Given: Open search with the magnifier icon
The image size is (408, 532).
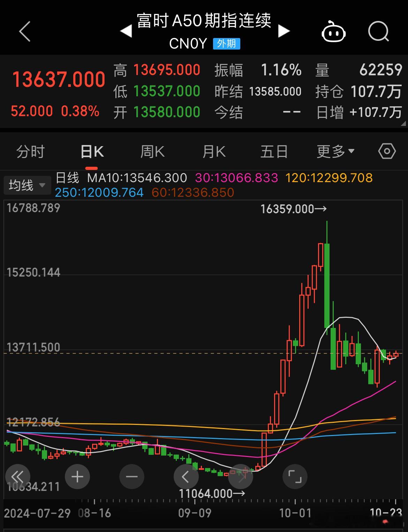Looking at the screenshot, I should [379, 32].
